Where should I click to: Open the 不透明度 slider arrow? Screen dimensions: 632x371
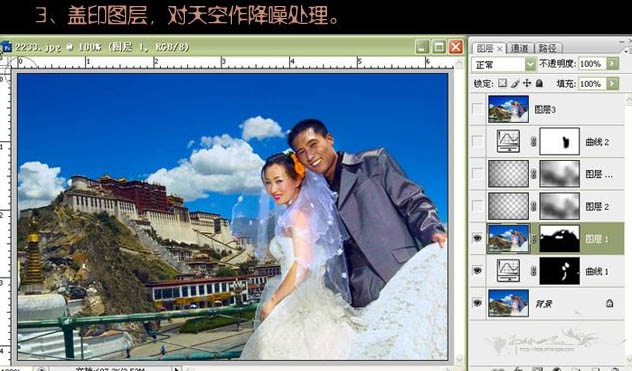[x=613, y=64]
